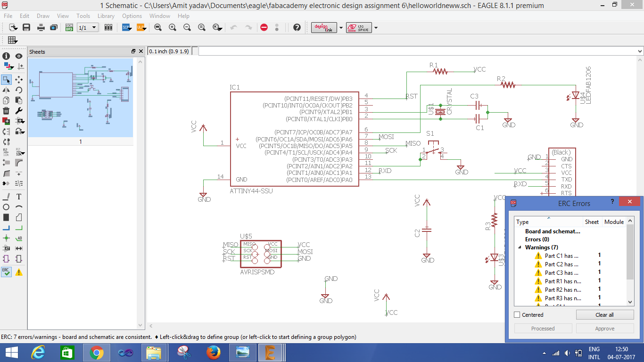The height and width of the screenshot is (362, 644).
Task: Select the Dimension tool
Action: pos(19,248)
